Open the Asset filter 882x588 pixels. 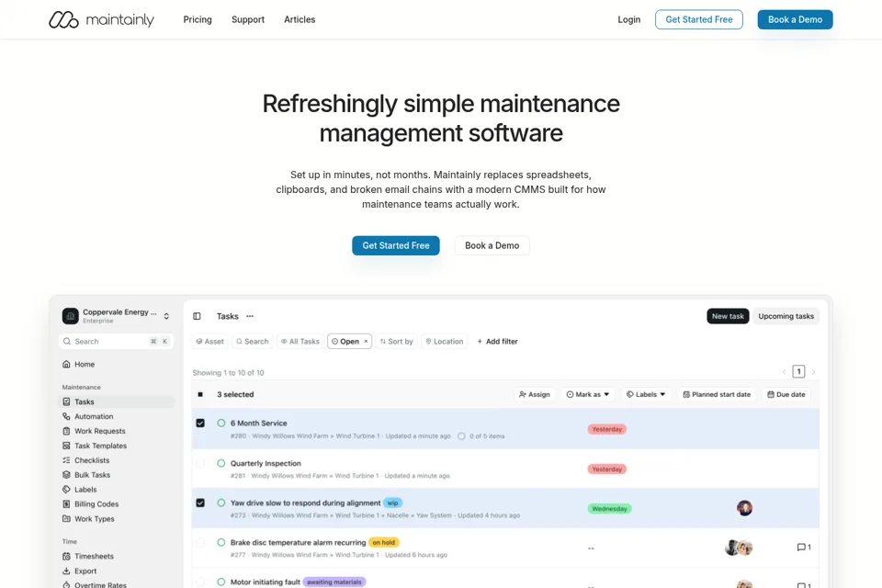(209, 341)
